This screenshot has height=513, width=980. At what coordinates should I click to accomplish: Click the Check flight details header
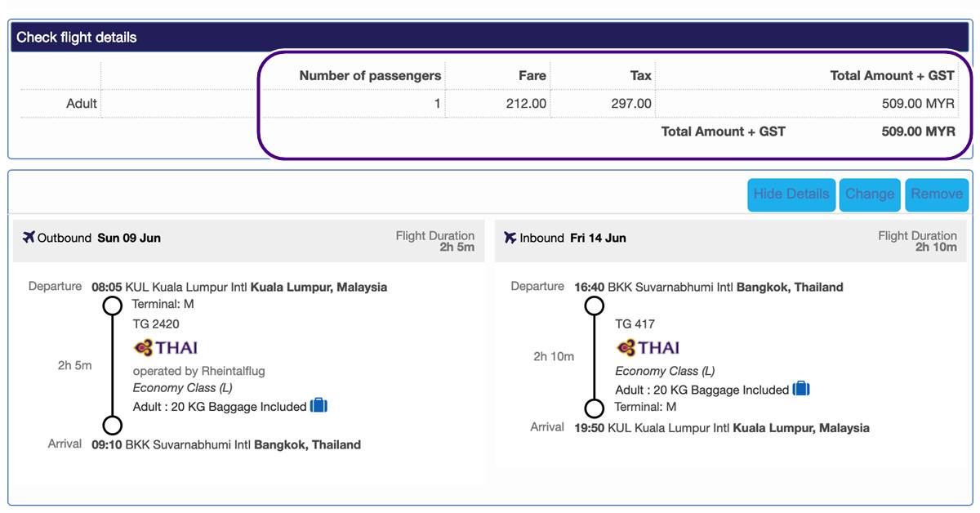click(77, 38)
